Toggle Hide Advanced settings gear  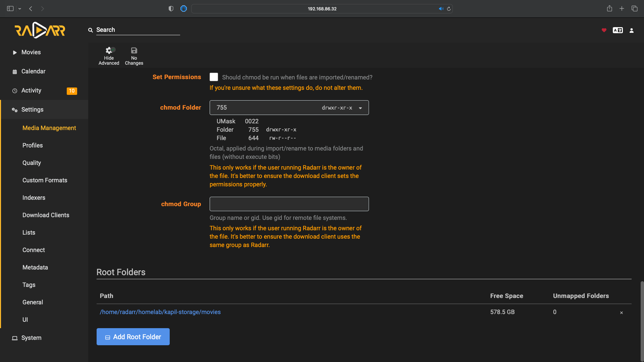coord(109,56)
